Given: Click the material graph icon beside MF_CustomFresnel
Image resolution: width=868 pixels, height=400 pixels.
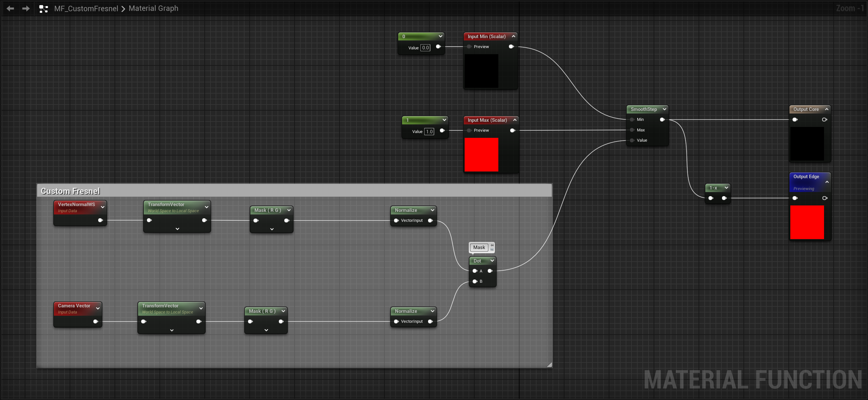Looking at the screenshot, I should click(x=43, y=9).
